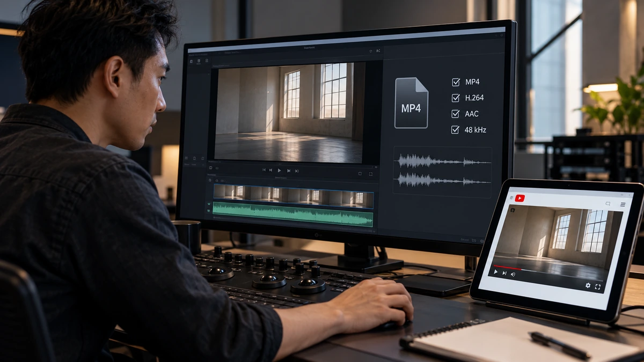Viewport: 644px width, 362px height.
Task: Click the fullscreen icon below the editor viewer
Action: pos(371,174)
